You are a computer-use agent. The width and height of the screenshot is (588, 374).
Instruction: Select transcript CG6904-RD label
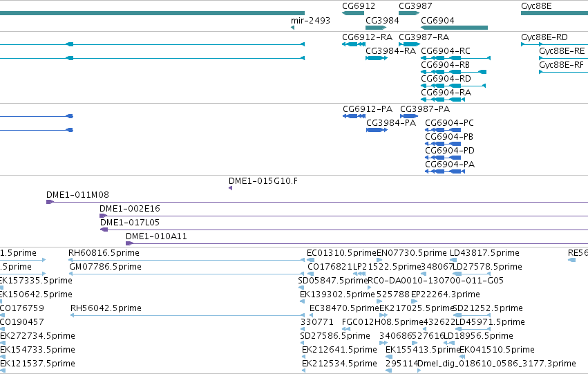tap(446, 79)
